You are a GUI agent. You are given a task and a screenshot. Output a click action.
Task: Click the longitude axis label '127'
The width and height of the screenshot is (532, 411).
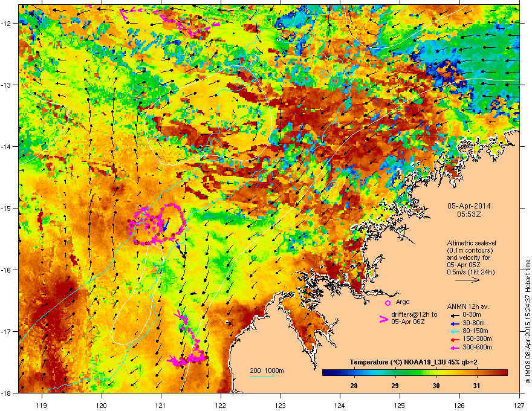tap(519, 405)
